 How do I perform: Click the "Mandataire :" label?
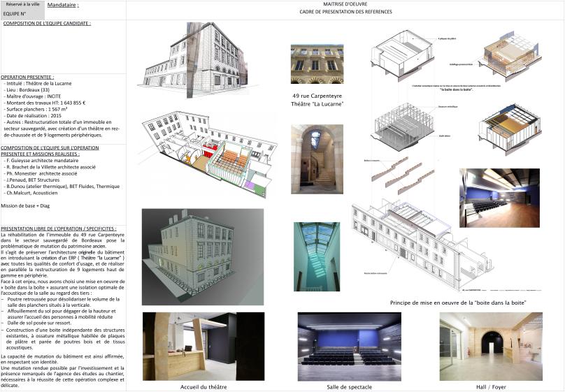tap(63, 6)
